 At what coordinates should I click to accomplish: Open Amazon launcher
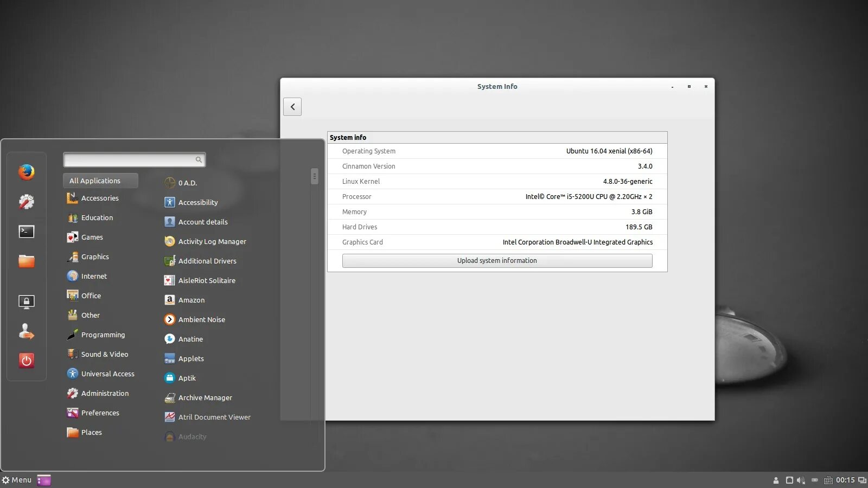point(184,300)
